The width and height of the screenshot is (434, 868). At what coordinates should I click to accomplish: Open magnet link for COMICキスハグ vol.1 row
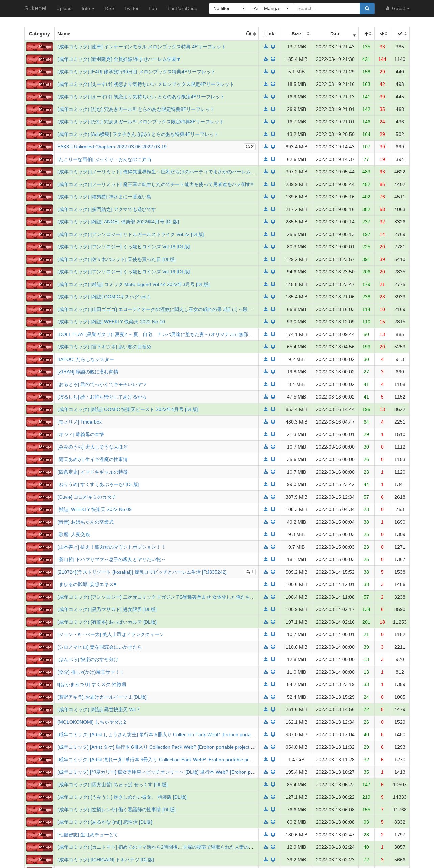click(x=273, y=297)
